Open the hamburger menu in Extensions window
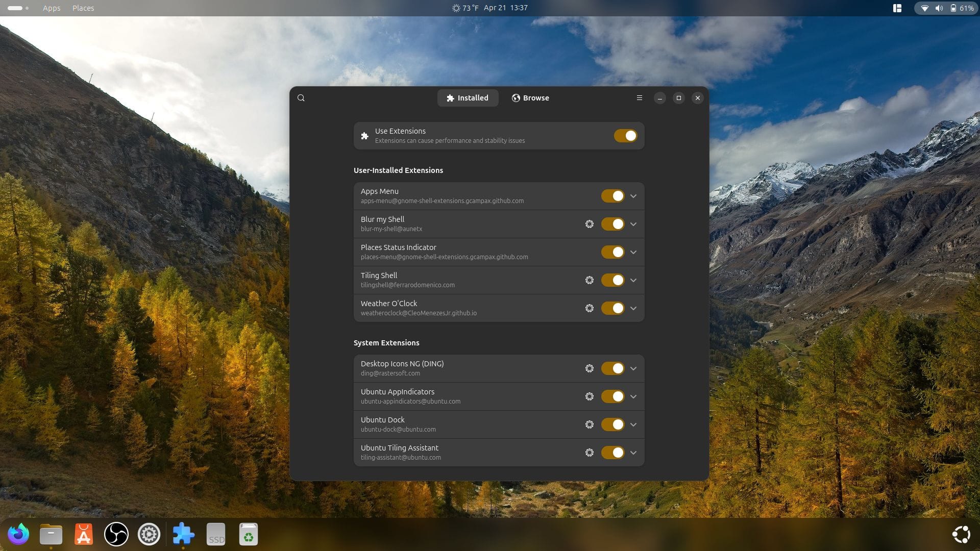 639,97
